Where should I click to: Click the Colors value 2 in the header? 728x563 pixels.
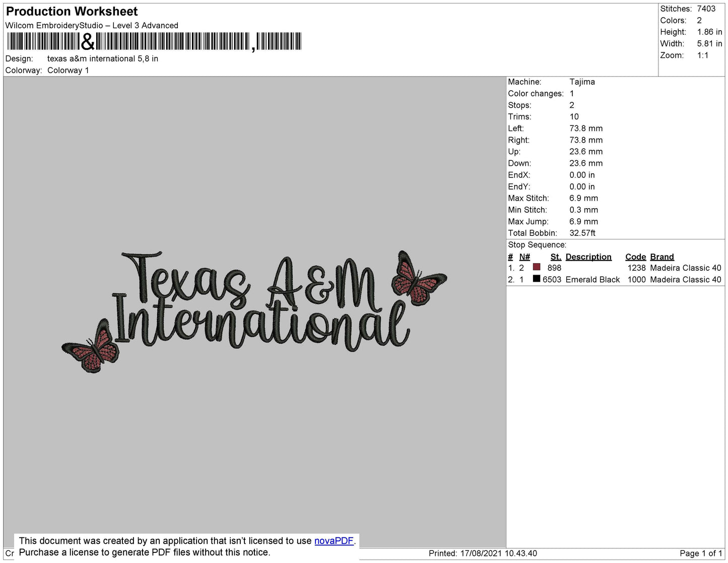[x=699, y=20]
